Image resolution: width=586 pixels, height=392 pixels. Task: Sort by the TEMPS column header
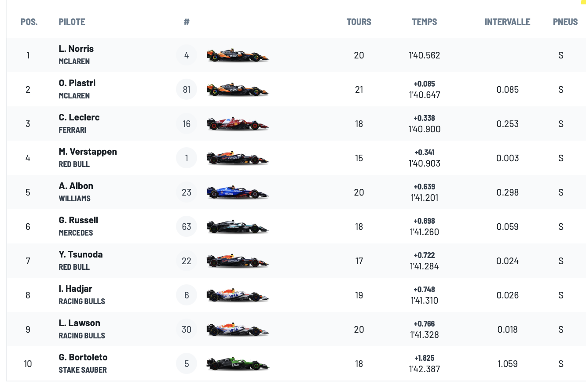pos(425,22)
